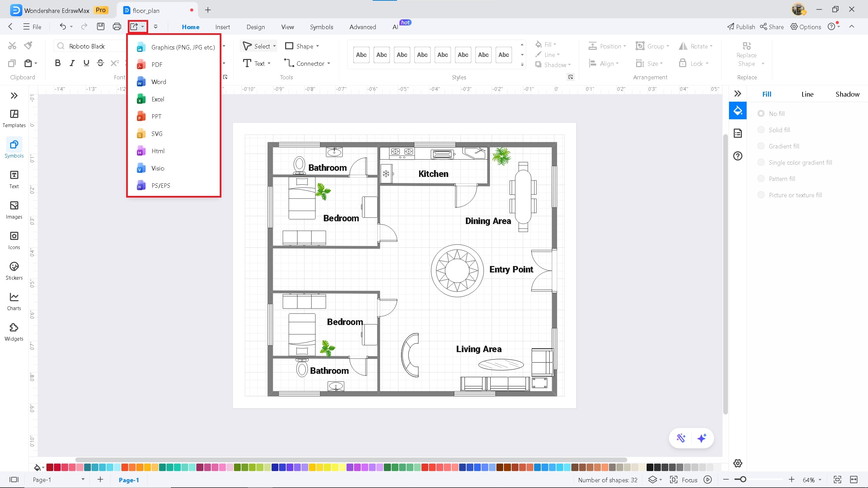868x488 pixels.
Task: Open the Stickers sidebar panel
Action: click(14, 271)
